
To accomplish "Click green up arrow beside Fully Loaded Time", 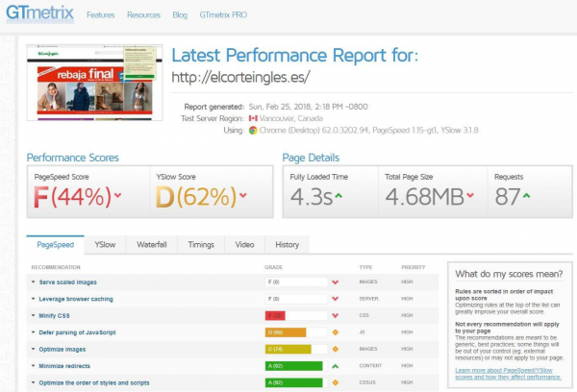I will tap(339, 196).
